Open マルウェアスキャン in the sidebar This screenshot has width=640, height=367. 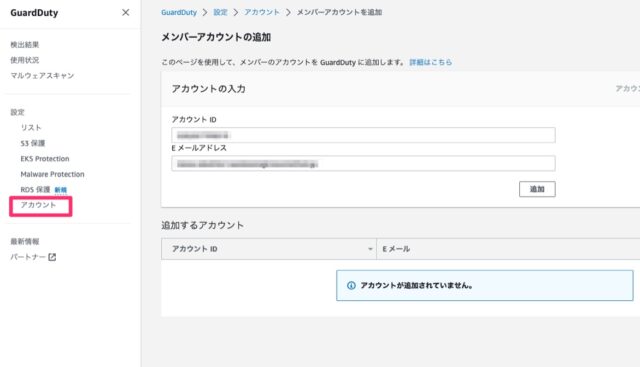point(42,76)
